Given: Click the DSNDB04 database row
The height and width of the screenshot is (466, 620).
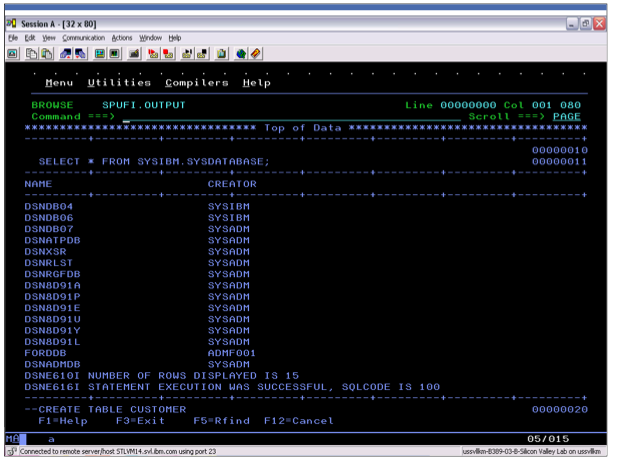Looking at the screenshot, I should (137, 207).
